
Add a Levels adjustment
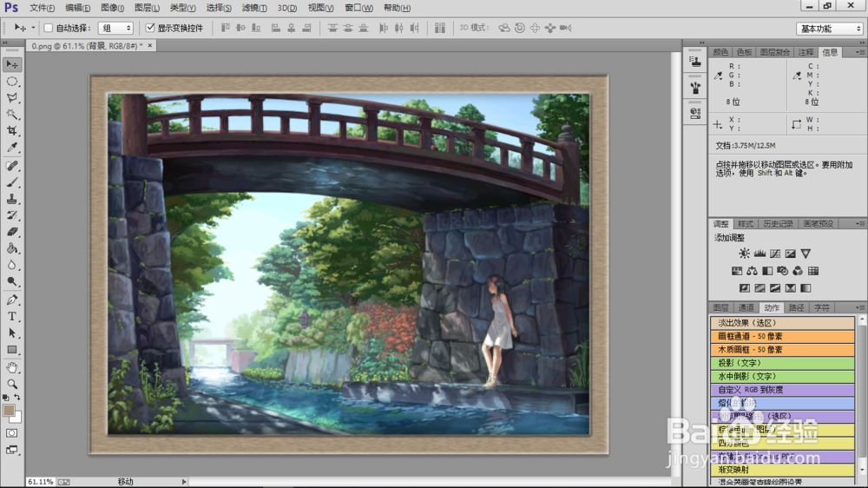click(759, 254)
